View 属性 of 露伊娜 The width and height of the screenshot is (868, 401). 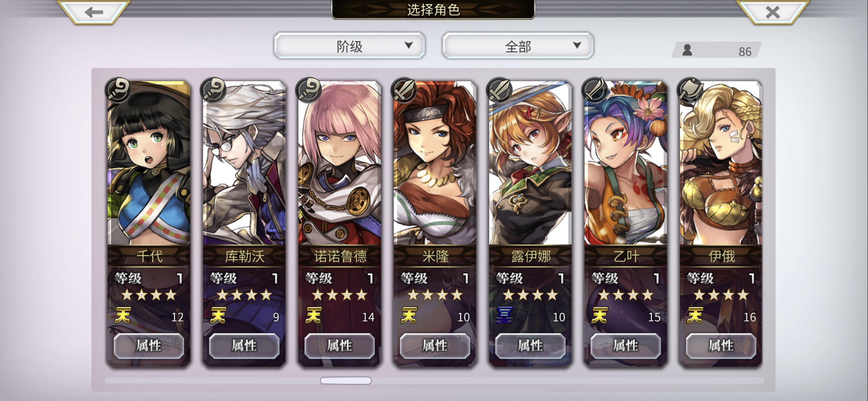[530, 346]
